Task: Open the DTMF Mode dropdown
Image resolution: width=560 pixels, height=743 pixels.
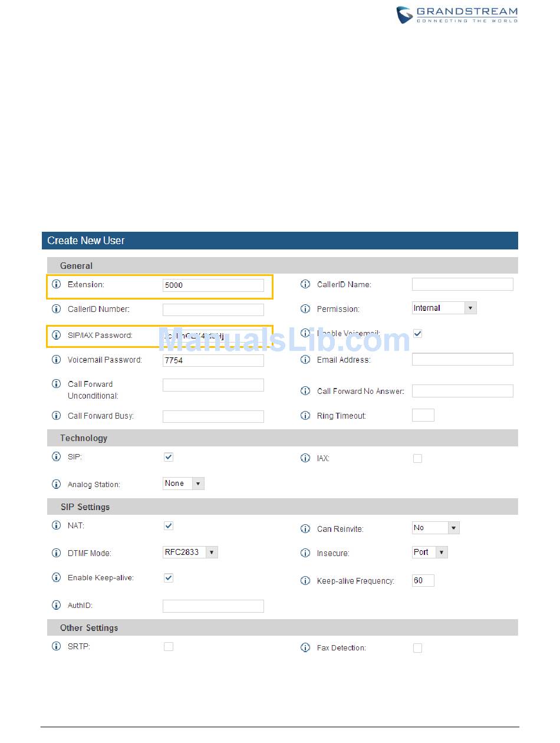Action: click(x=190, y=553)
